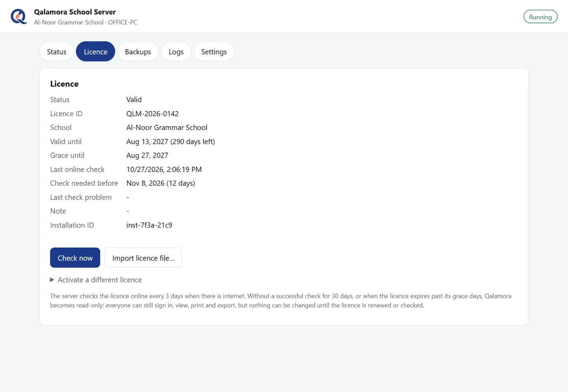The width and height of the screenshot is (568, 392).
Task: Click the Installation ID label
Action: pos(72,225)
